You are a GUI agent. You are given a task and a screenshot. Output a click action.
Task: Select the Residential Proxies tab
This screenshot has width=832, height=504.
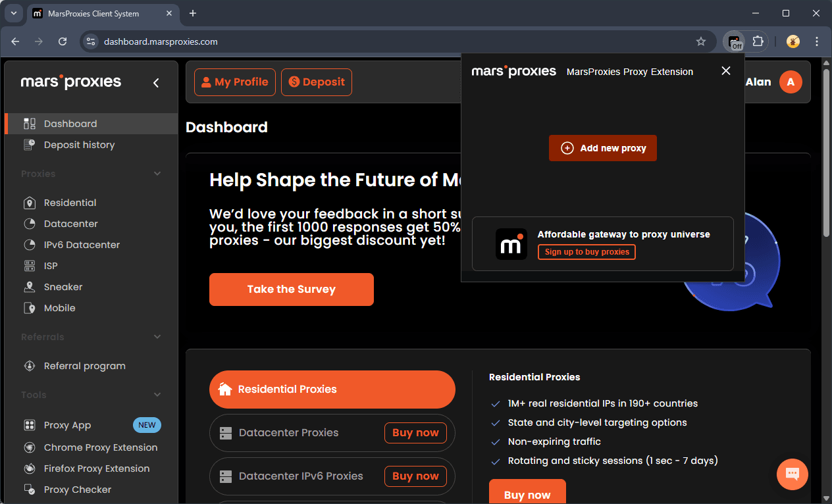[332, 390]
